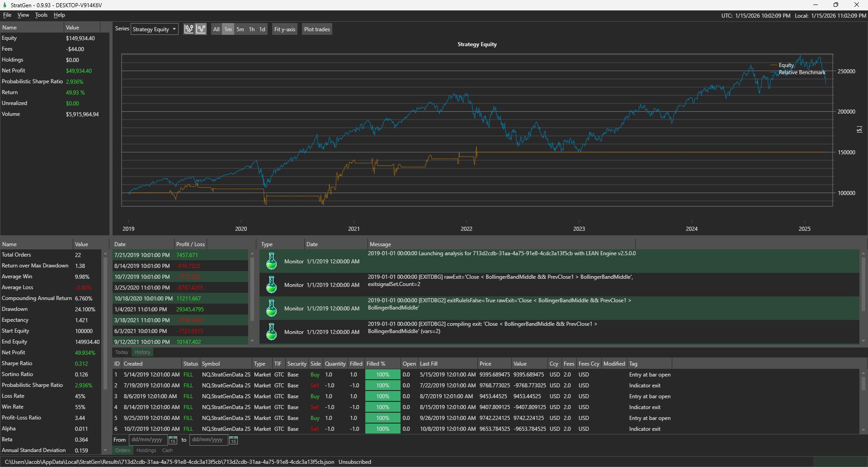The width and height of the screenshot is (868, 467).
Task: Click flask icon of compiling exit message
Action: [272, 332]
